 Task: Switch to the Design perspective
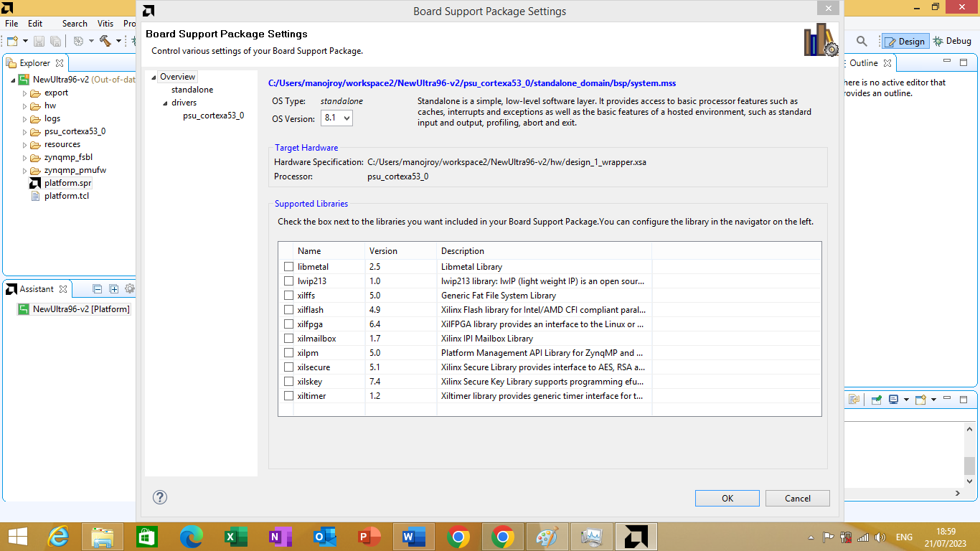pyautogui.click(x=905, y=41)
